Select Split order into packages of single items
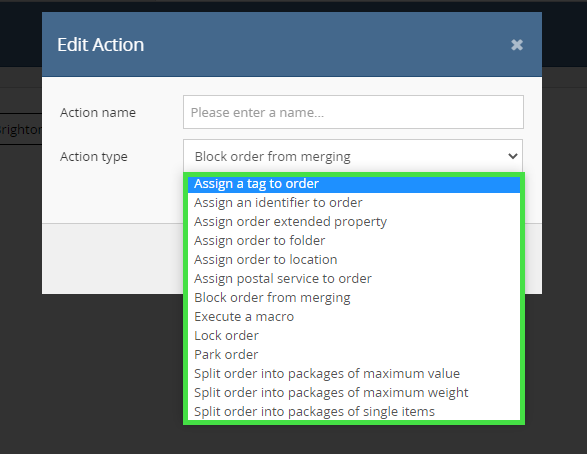Image resolution: width=587 pixels, height=454 pixels. pos(354,411)
